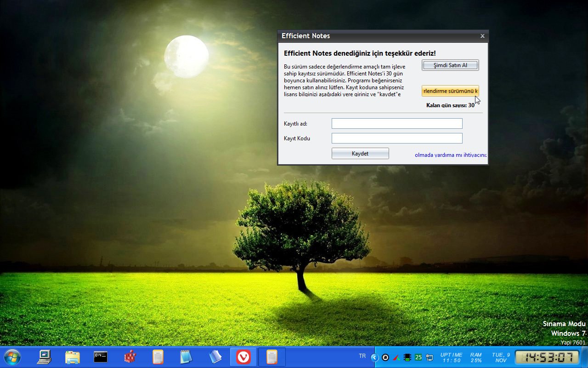Click the TR language indicator
588x368 pixels.
(362, 356)
